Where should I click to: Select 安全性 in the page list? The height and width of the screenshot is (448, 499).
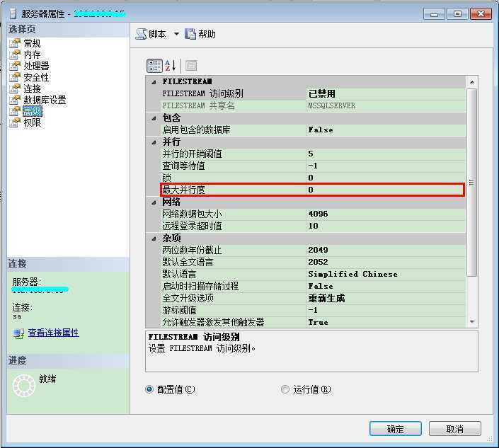pos(36,77)
